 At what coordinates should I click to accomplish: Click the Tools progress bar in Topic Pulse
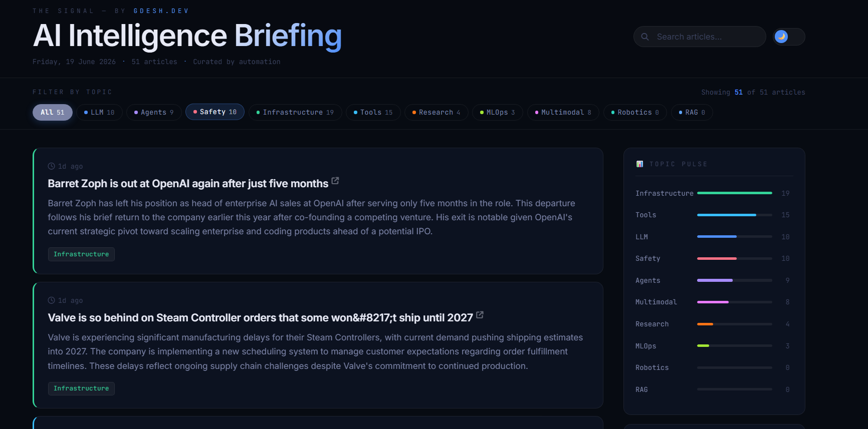point(735,215)
